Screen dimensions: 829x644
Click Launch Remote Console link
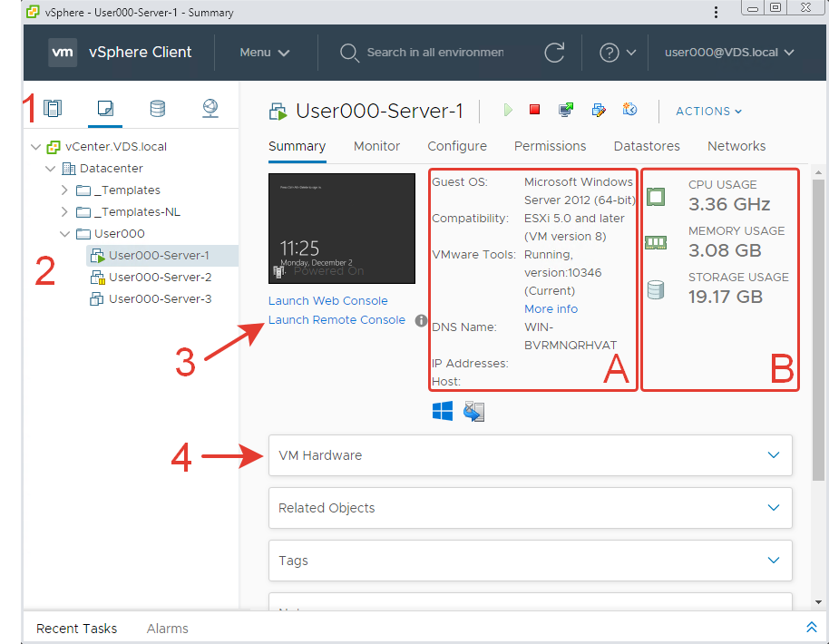336,320
